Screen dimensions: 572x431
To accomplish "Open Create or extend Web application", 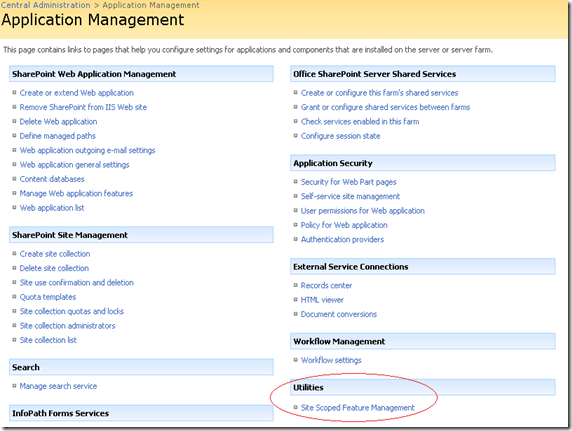I will [x=77, y=93].
